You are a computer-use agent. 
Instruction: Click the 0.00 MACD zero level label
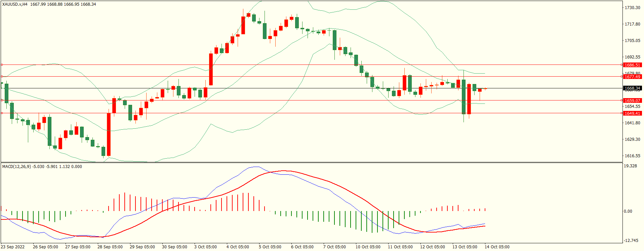pyautogui.click(x=628, y=211)
